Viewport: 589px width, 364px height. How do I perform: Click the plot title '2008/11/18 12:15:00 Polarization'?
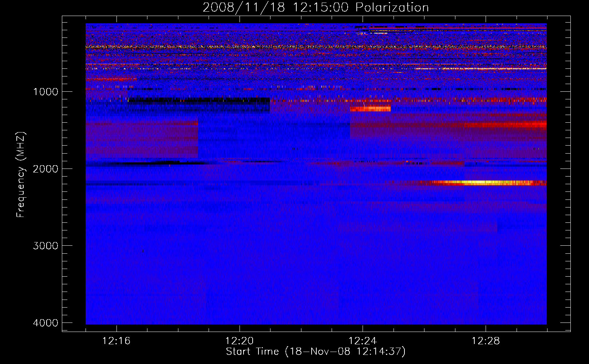(316, 7)
